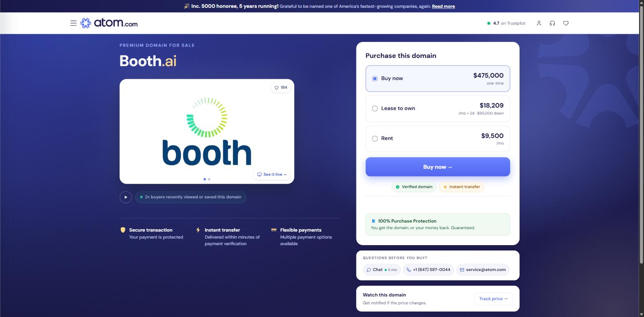The image size is (644, 317).
Task: Select the Lease to own radio option
Action: [x=375, y=108]
